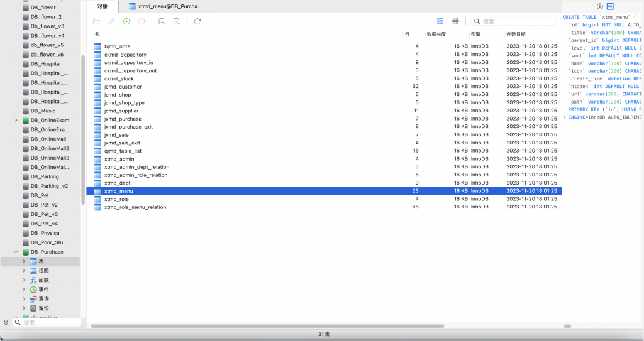Click the delete table minus icon
Screen dimensions: 644x341
tap(142, 21)
